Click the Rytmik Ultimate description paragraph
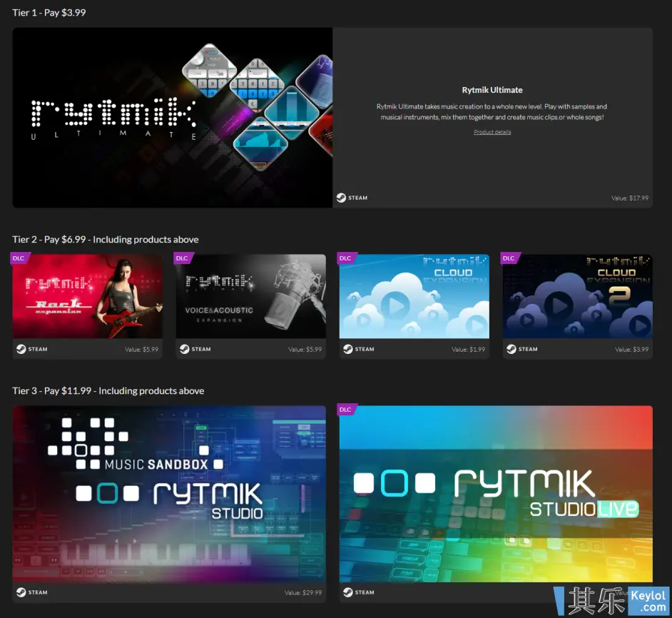The image size is (672, 618). (x=492, y=112)
